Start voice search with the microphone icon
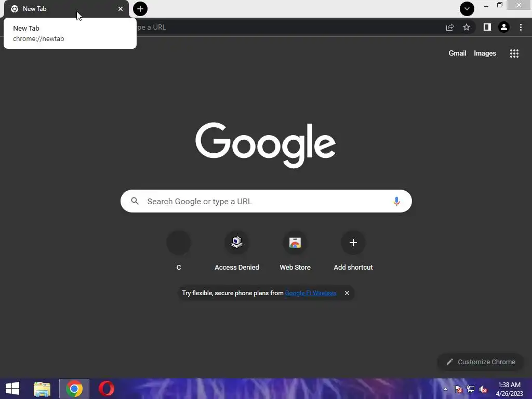This screenshot has width=532, height=399. (x=396, y=201)
